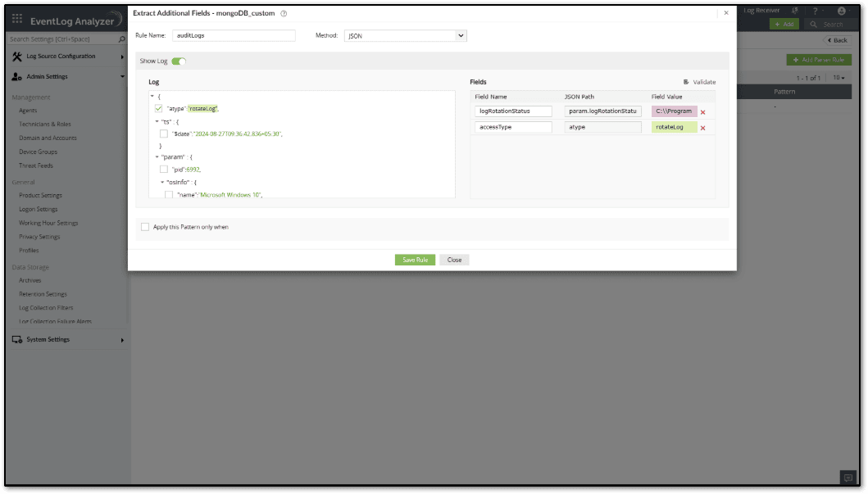The width and height of the screenshot is (868, 494).
Task: Remove the accessType field with red X
Action: (703, 129)
